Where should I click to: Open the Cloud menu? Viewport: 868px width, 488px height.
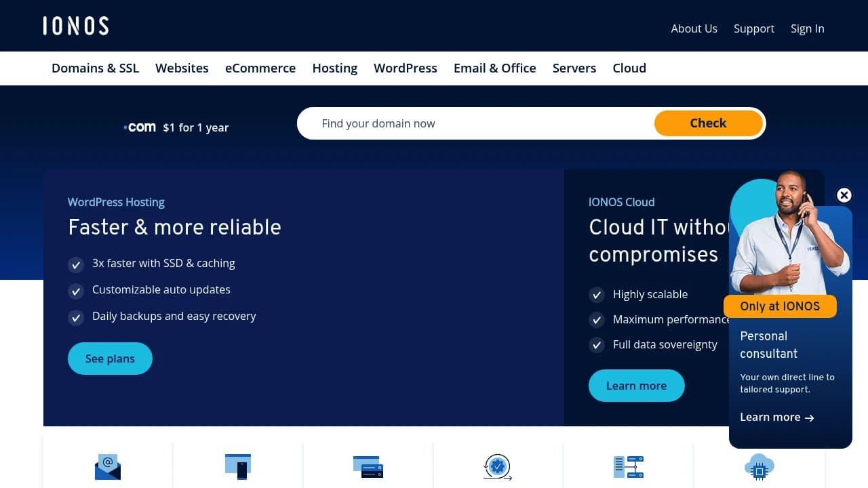tap(629, 68)
